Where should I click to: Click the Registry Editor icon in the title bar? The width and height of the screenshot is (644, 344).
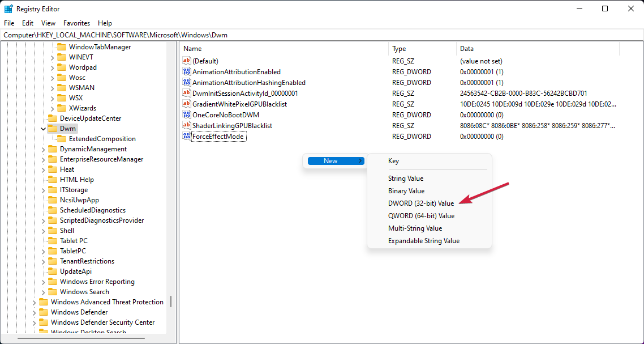tap(8, 9)
